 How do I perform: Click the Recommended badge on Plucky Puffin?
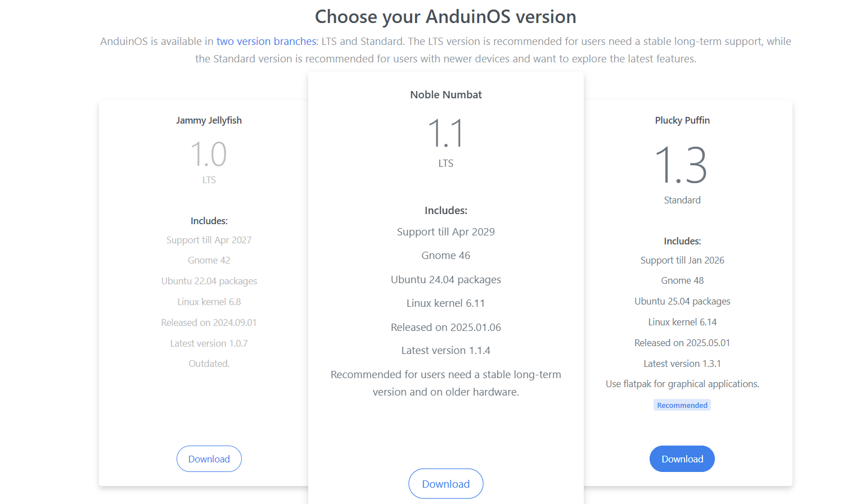[682, 405]
